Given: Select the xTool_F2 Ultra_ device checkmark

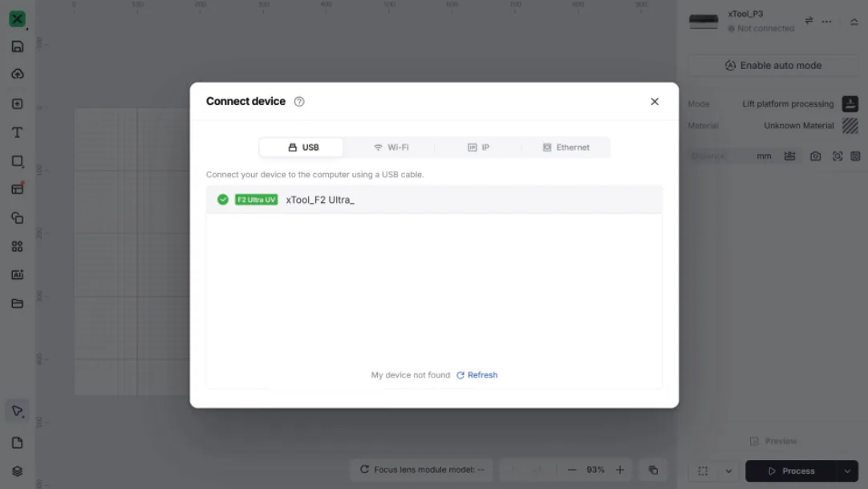Looking at the screenshot, I should coord(222,200).
